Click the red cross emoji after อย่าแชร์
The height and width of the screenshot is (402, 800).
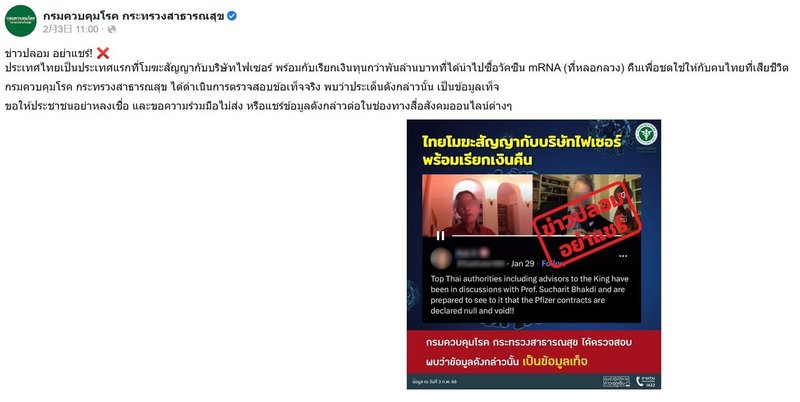click(103, 54)
